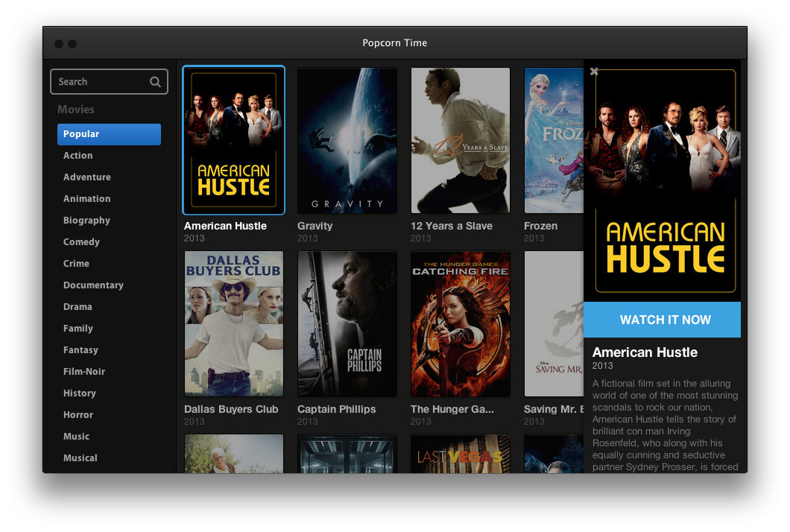Close the American Hustle detail panel
The width and height of the screenshot is (790, 532).
coord(594,72)
